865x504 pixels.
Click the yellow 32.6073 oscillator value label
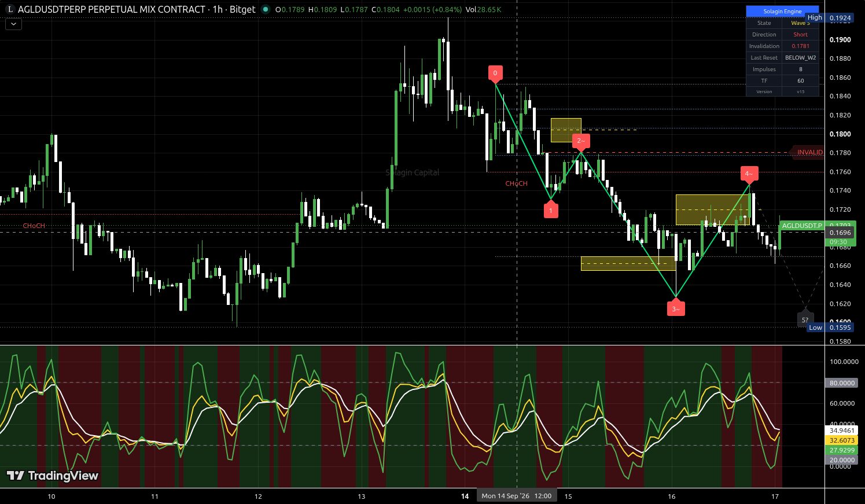(842, 440)
